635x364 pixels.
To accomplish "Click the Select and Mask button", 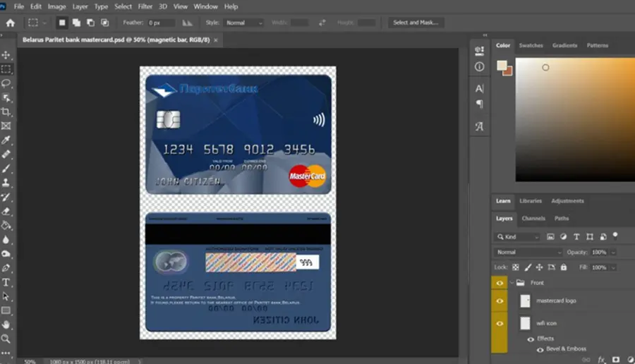I will click(x=416, y=23).
